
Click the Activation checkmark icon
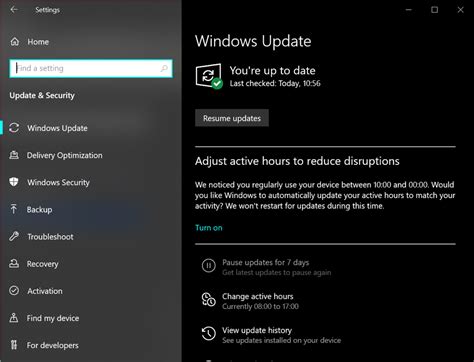(x=14, y=291)
